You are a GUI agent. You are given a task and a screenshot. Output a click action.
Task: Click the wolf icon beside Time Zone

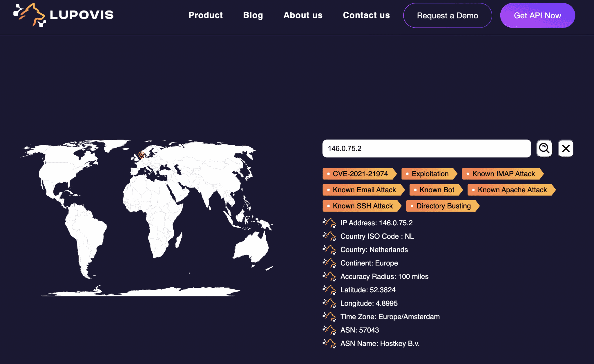point(330,316)
